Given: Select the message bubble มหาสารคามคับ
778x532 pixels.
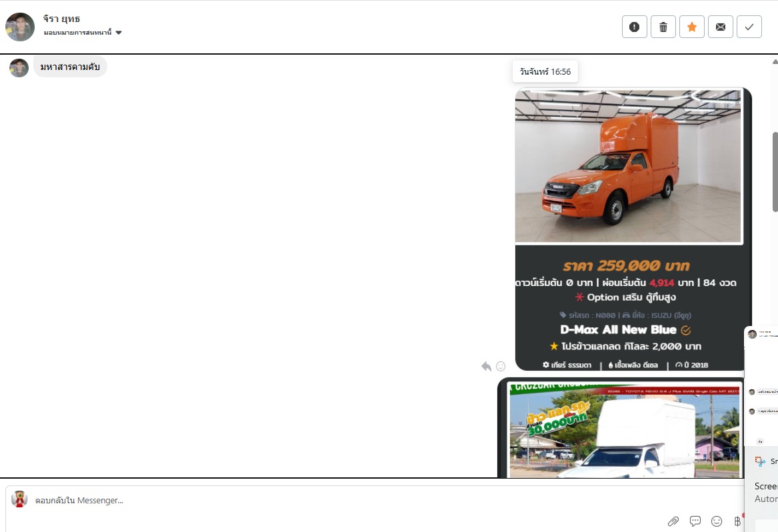Looking at the screenshot, I should click(70, 67).
